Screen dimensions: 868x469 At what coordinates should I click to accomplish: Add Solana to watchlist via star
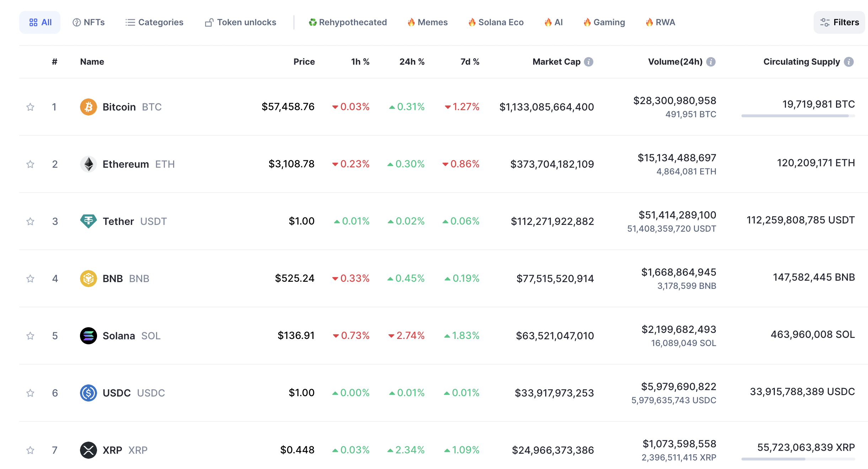[x=30, y=336]
